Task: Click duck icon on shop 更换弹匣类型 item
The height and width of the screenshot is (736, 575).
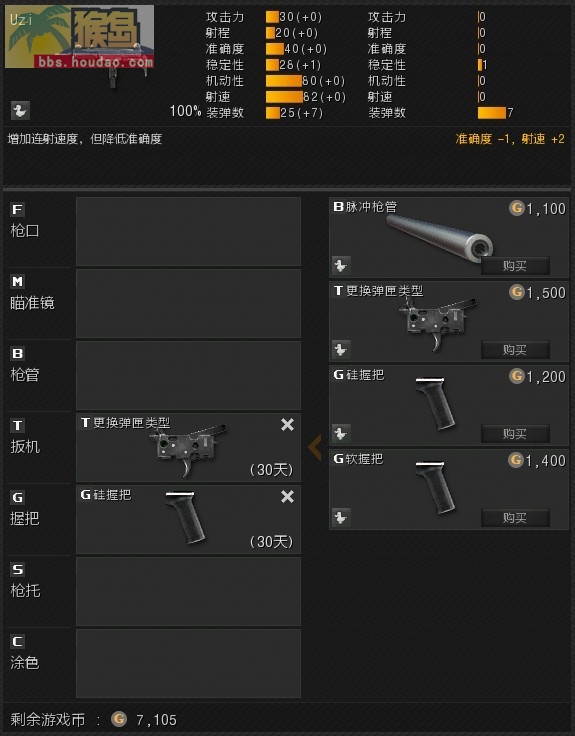Action: click(x=341, y=350)
